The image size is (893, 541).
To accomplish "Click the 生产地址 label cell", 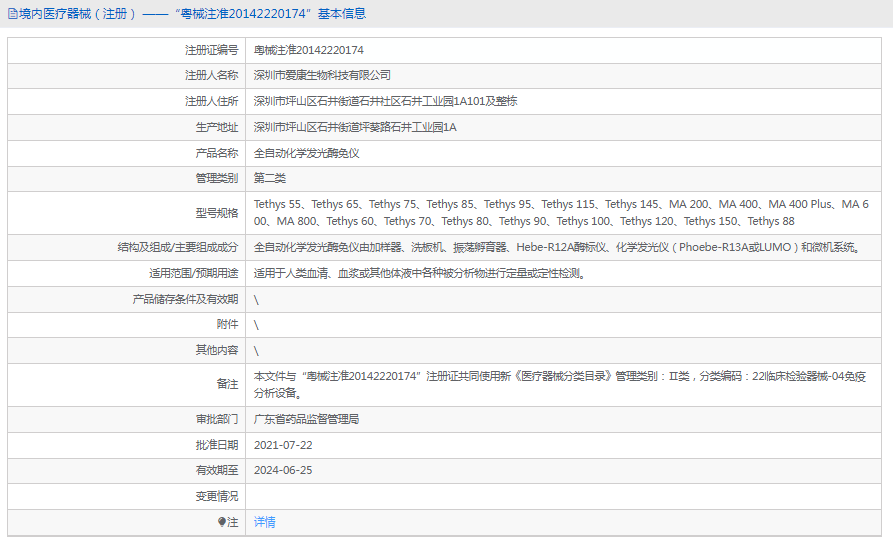I will point(126,127).
